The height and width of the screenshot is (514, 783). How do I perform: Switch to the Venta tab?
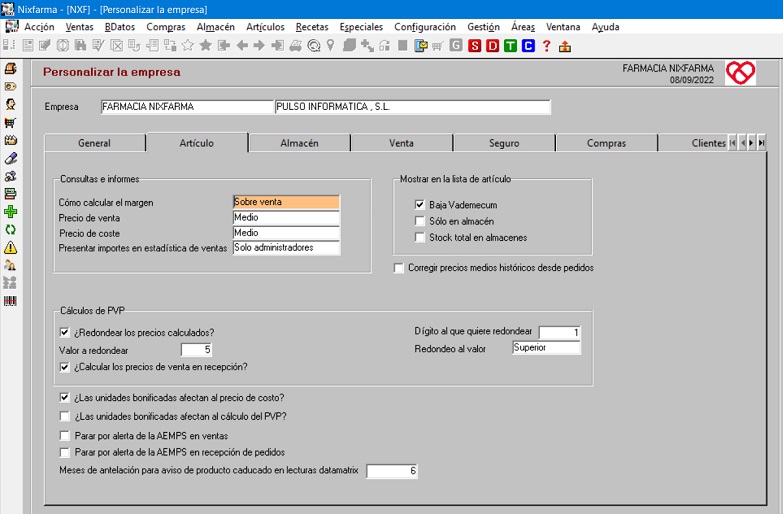(401, 143)
